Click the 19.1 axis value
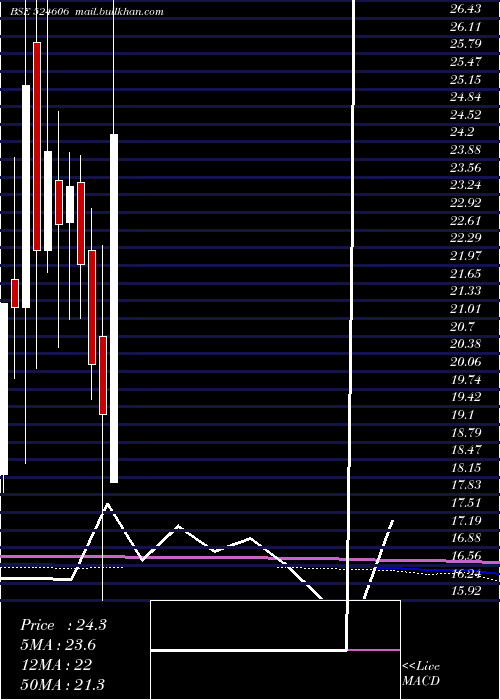The image size is (500, 700). [x=462, y=415]
